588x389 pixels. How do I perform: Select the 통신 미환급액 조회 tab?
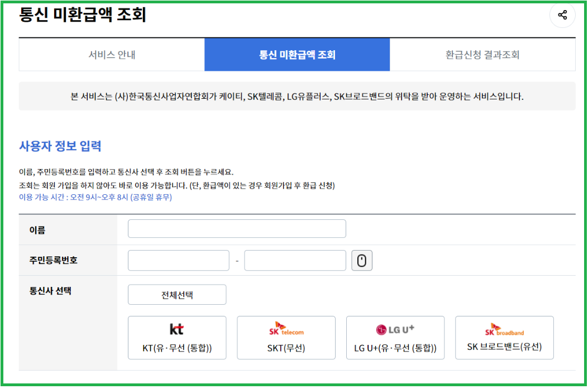click(x=297, y=54)
